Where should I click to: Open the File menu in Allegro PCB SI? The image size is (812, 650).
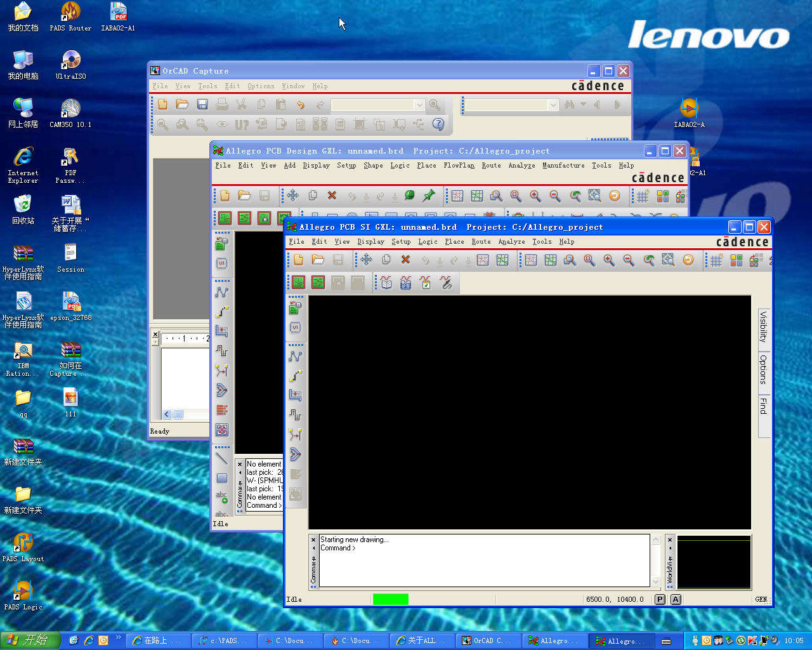click(296, 241)
